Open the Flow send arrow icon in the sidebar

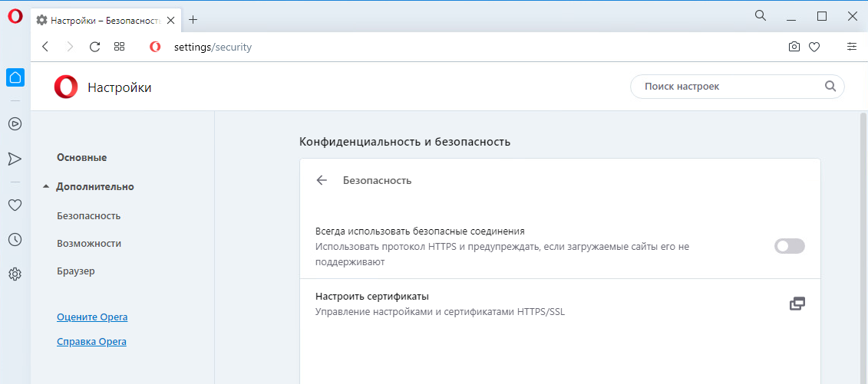(x=15, y=159)
